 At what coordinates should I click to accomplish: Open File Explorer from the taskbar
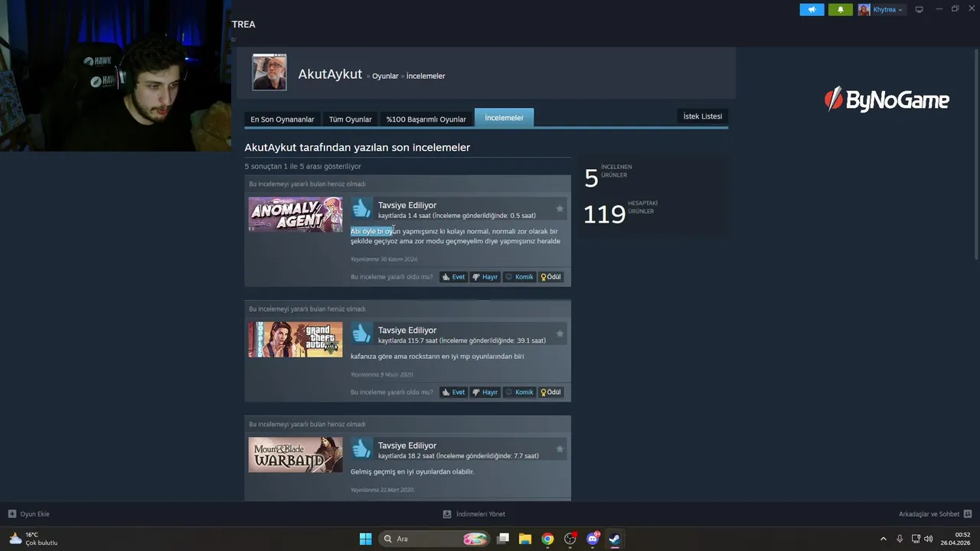pos(525,539)
